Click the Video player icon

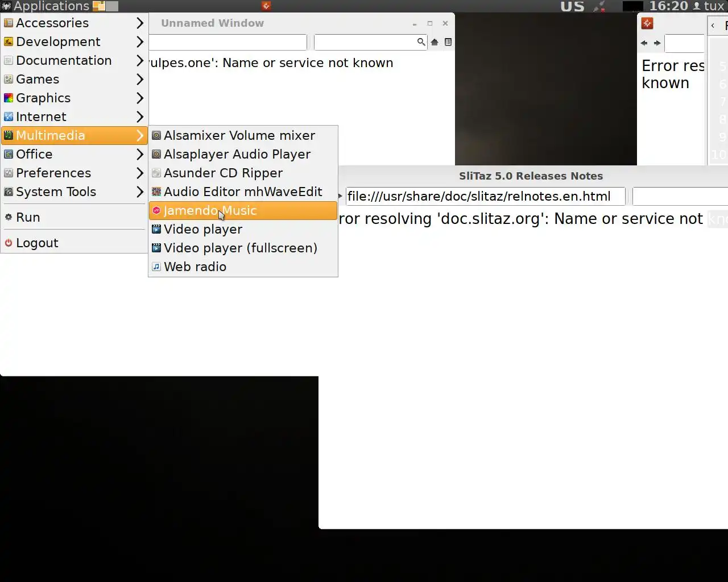[x=156, y=230]
